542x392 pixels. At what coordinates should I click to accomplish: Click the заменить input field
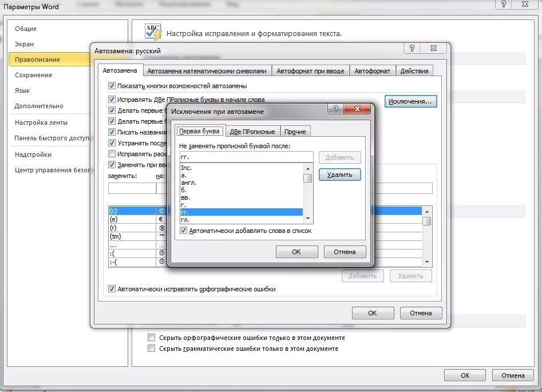point(132,188)
